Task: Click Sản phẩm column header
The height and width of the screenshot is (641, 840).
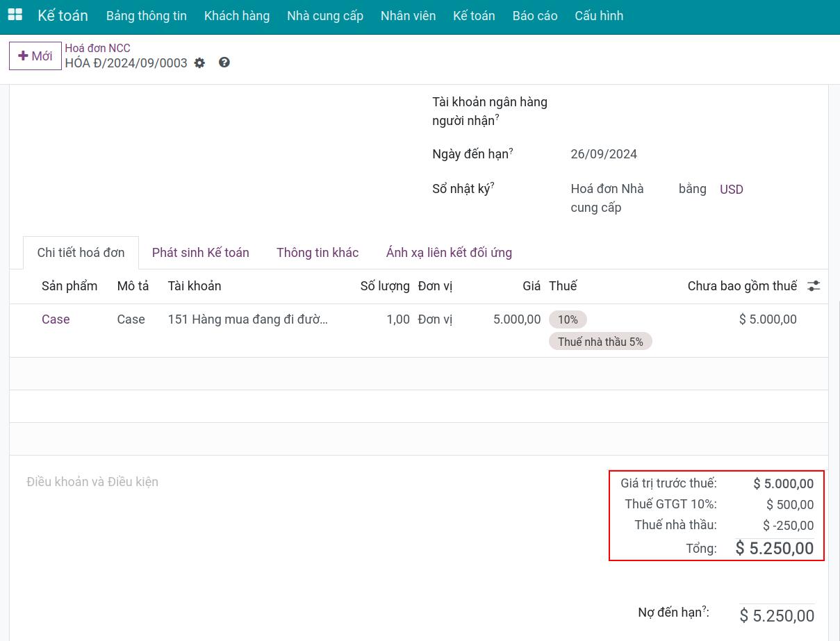Action: [x=69, y=286]
